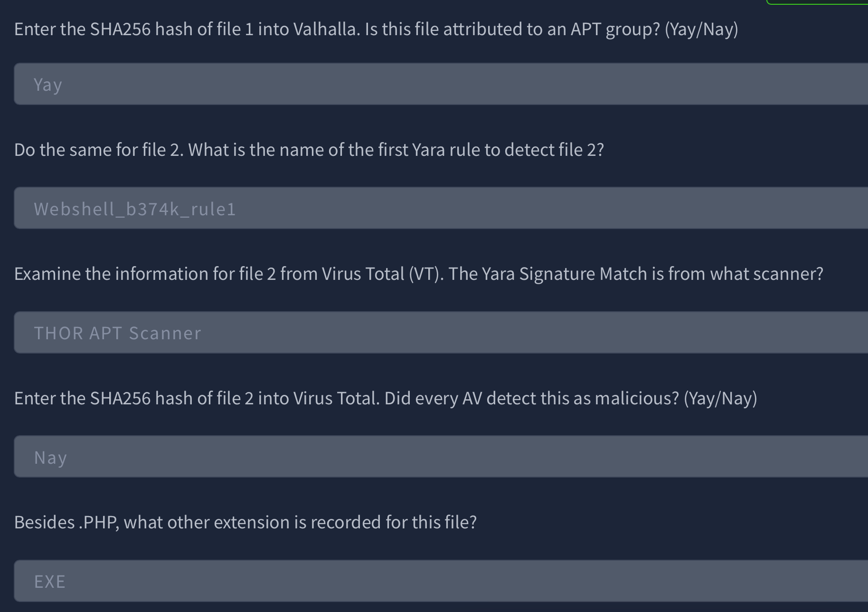Click the Besides .PHP extension question
868x612 pixels.
coord(245,523)
